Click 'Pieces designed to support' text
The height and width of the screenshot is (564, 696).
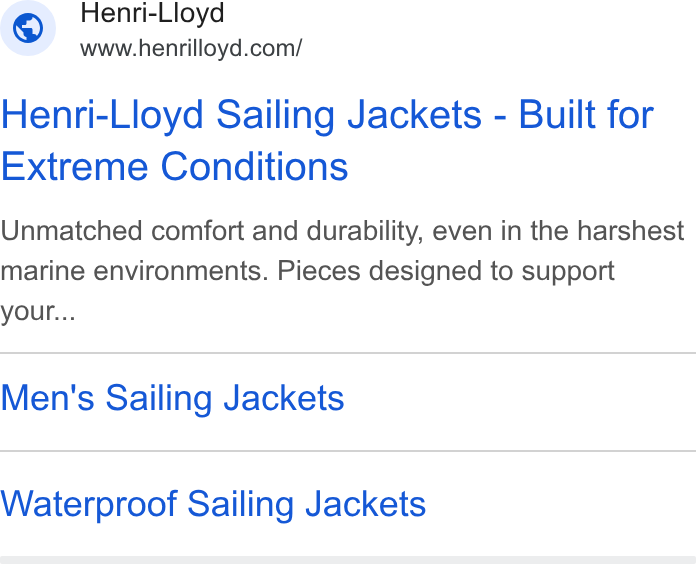click(x=446, y=271)
